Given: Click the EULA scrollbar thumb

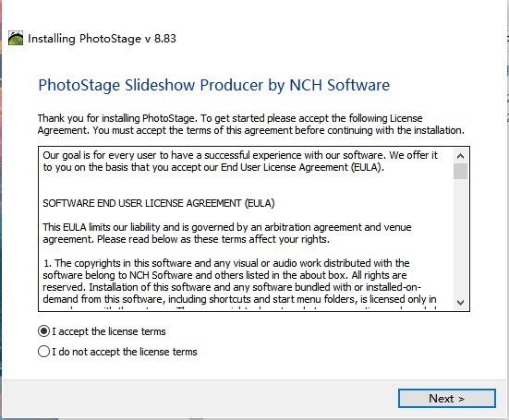Looking at the screenshot, I should [460, 172].
